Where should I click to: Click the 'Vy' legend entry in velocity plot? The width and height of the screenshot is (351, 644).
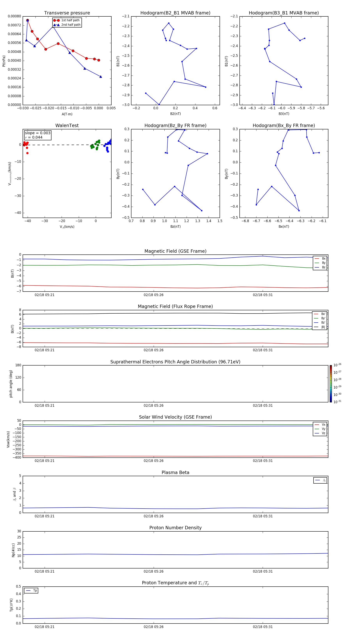pos(320,429)
